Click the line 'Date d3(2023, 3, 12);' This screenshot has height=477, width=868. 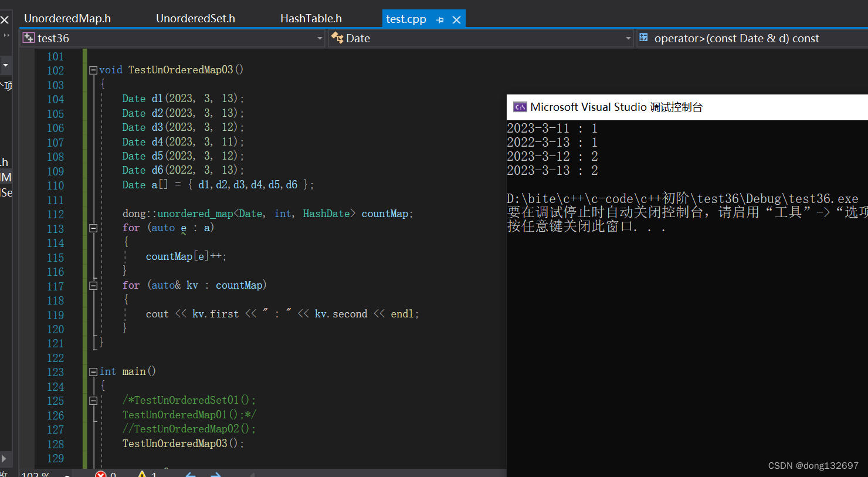pos(183,127)
